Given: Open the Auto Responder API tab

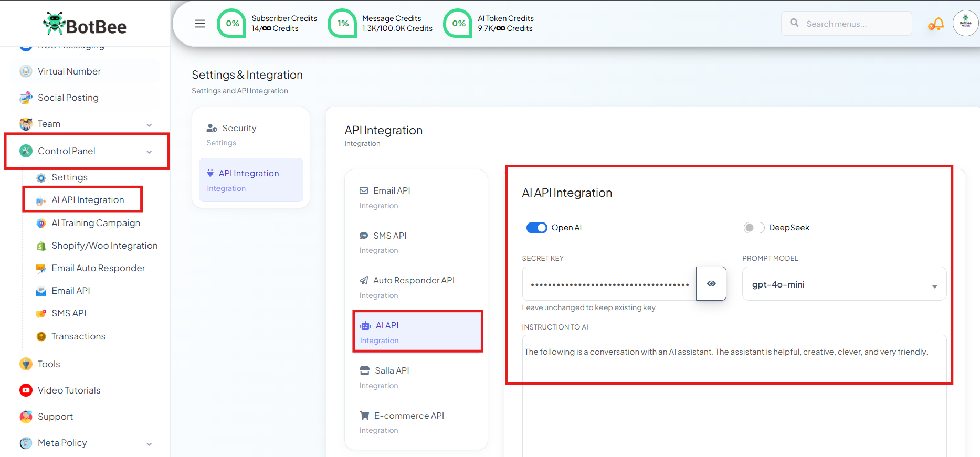Looking at the screenshot, I should [x=417, y=288].
